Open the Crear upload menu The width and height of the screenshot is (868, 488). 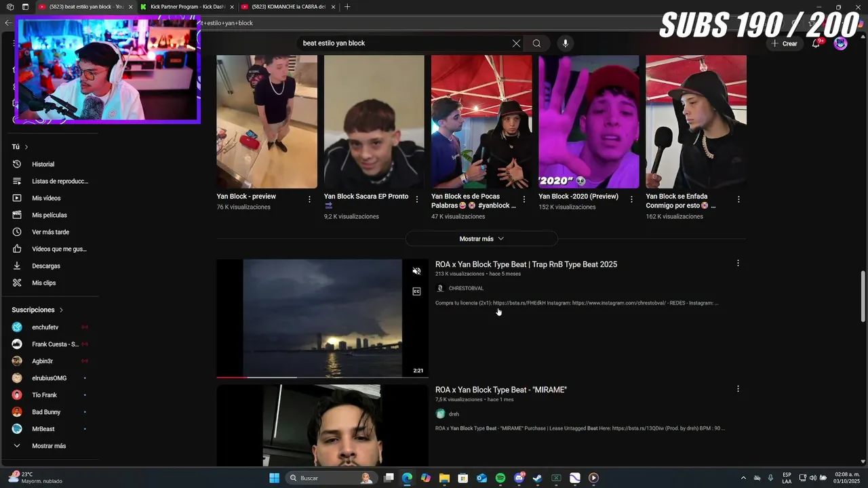coord(784,43)
